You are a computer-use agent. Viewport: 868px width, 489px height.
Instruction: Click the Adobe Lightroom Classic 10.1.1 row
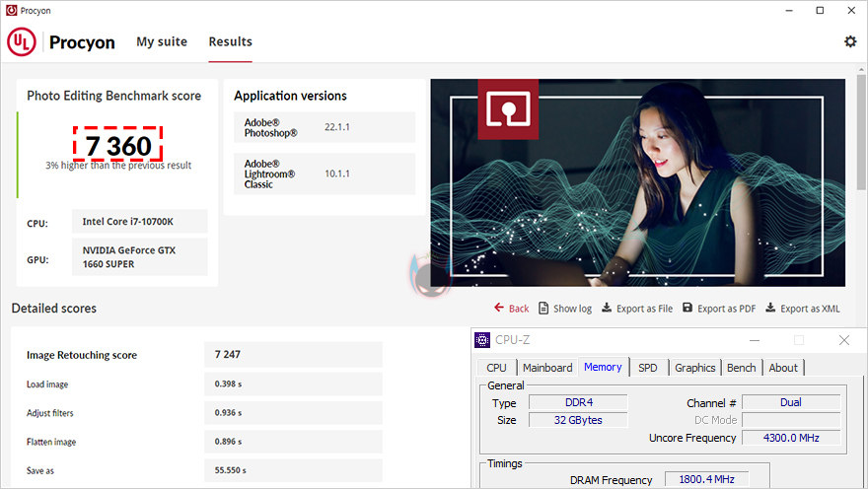click(x=325, y=174)
